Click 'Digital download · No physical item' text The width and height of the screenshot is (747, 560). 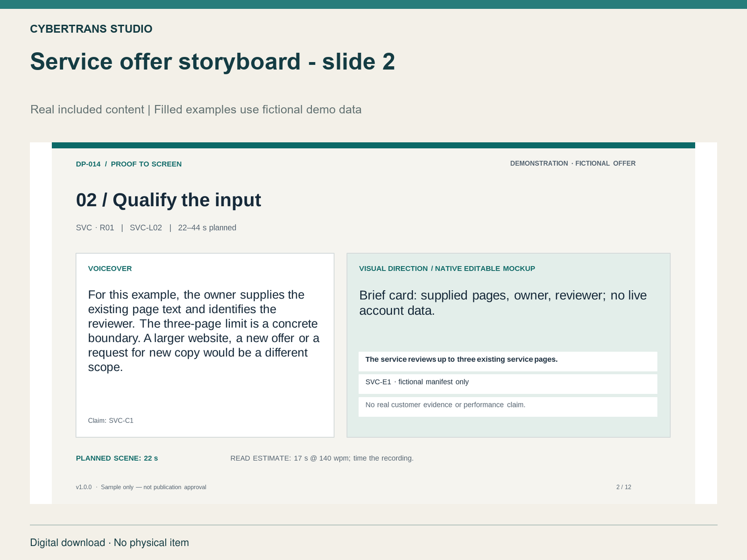coord(110,543)
